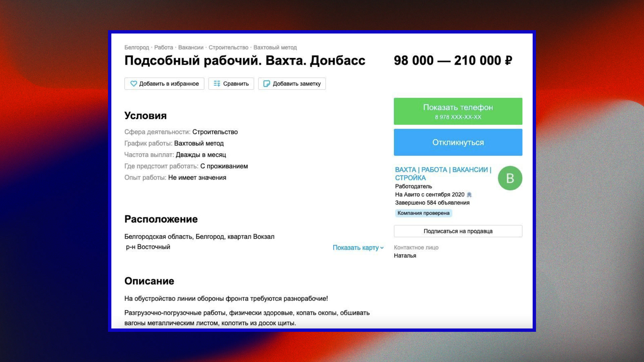Image resolution: width=644 pixels, height=362 pixels.
Task: Open Строительство breadcrumb link
Action: (x=228, y=48)
